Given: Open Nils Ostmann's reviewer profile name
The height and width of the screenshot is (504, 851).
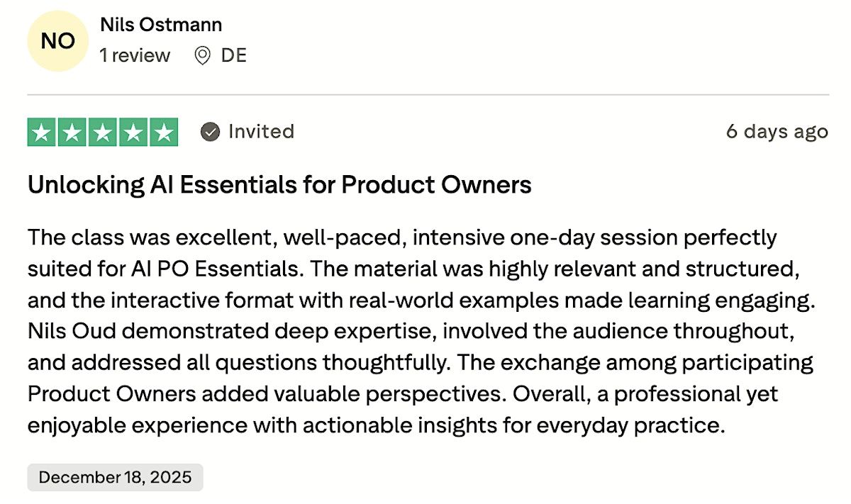Looking at the screenshot, I should (161, 25).
